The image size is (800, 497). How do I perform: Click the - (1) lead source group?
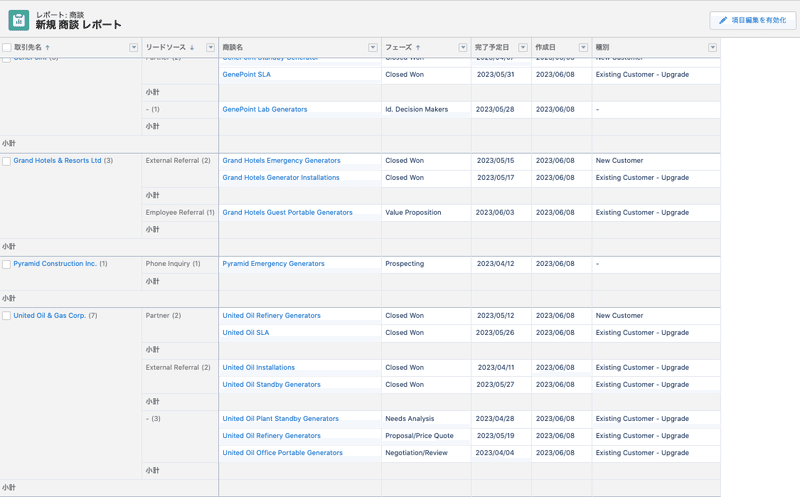[x=153, y=109]
